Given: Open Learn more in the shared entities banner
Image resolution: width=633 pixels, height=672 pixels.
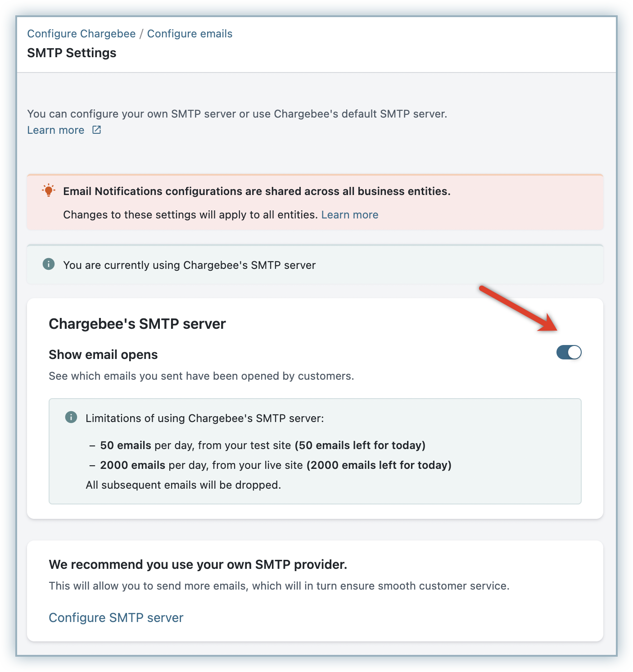Looking at the screenshot, I should (349, 215).
